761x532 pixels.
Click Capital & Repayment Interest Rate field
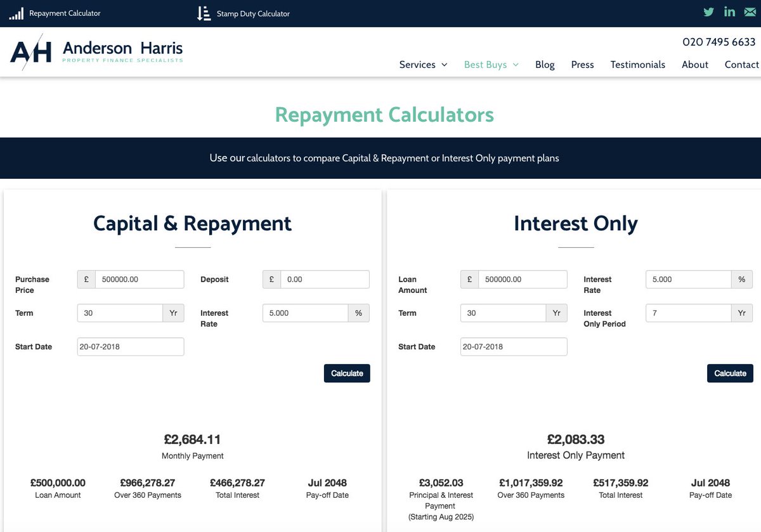point(305,313)
